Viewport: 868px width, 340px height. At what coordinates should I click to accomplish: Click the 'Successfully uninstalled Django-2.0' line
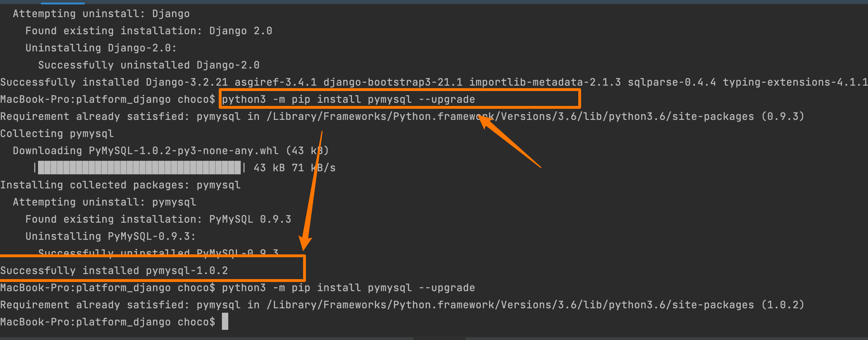(x=149, y=65)
